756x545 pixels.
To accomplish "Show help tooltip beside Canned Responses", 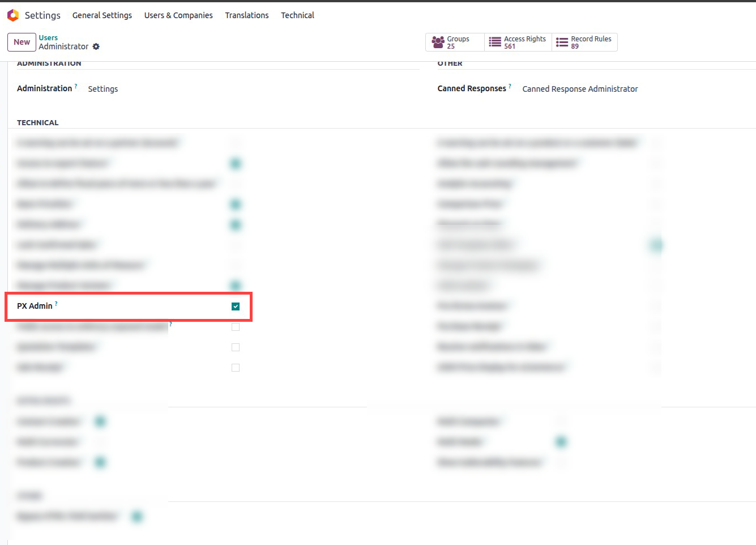I will (x=510, y=86).
